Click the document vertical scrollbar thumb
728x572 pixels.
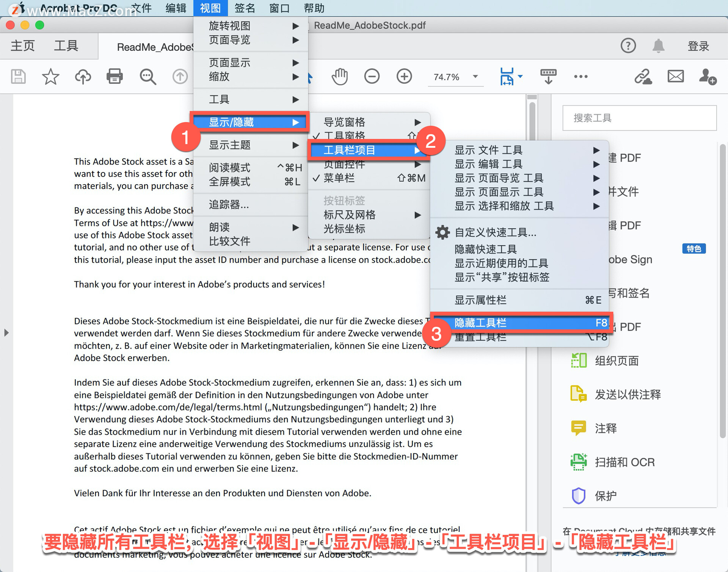click(x=532, y=121)
